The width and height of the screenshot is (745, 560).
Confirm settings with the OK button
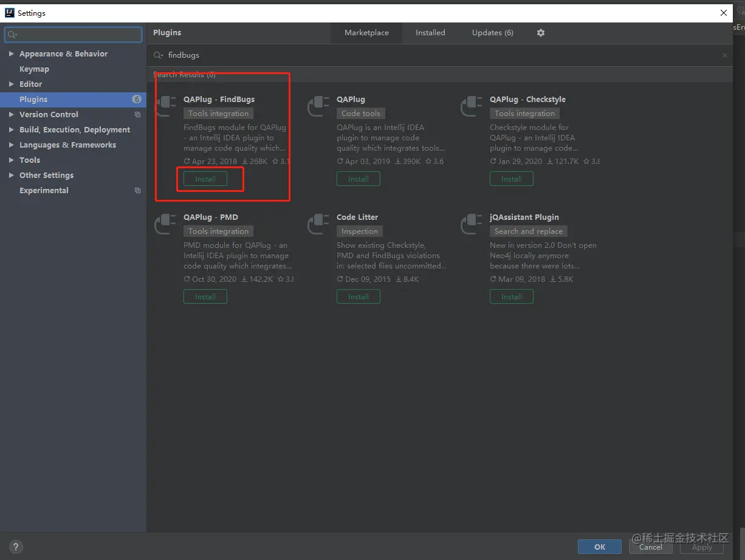pos(600,547)
